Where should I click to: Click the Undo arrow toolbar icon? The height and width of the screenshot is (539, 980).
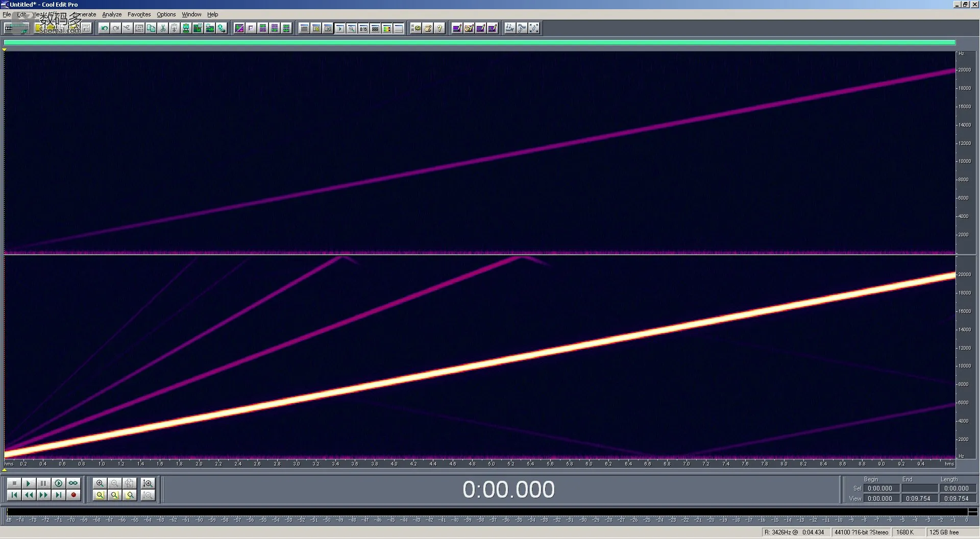pos(104,28)
